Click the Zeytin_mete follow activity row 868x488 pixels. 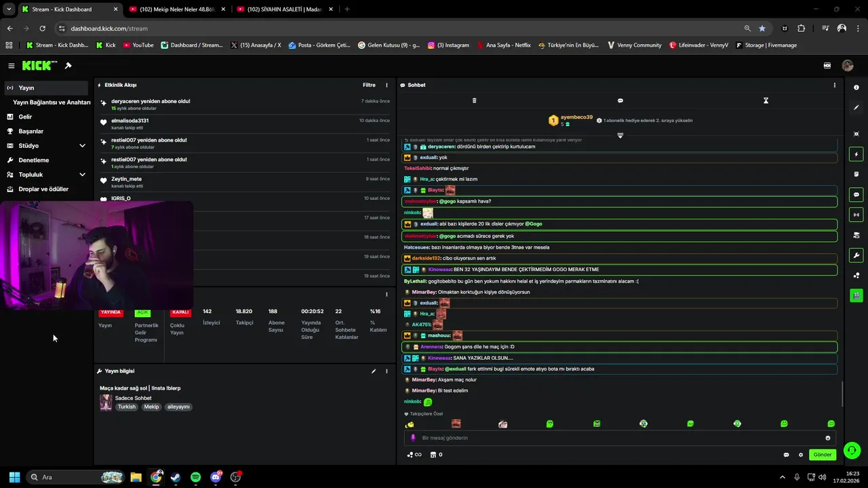tap(244, 182)
